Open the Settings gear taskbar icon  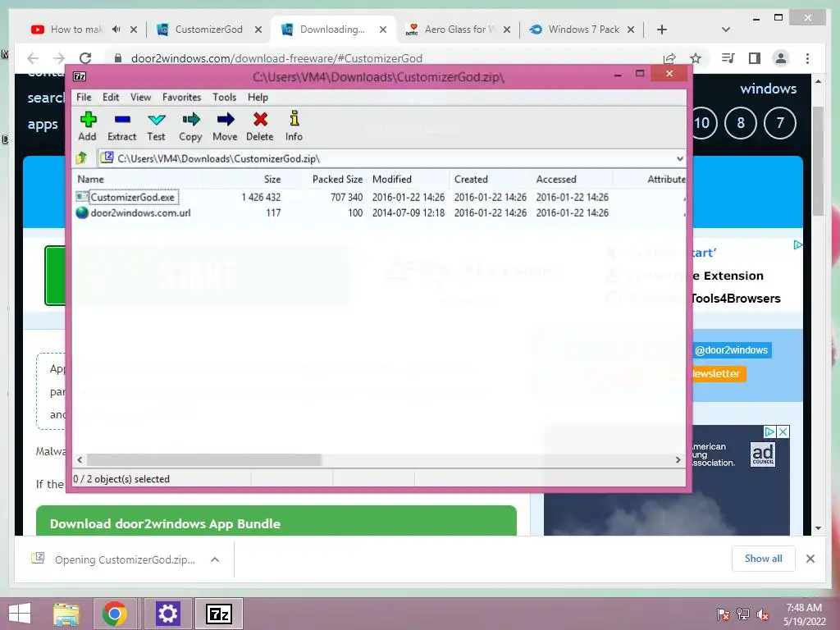167,614
